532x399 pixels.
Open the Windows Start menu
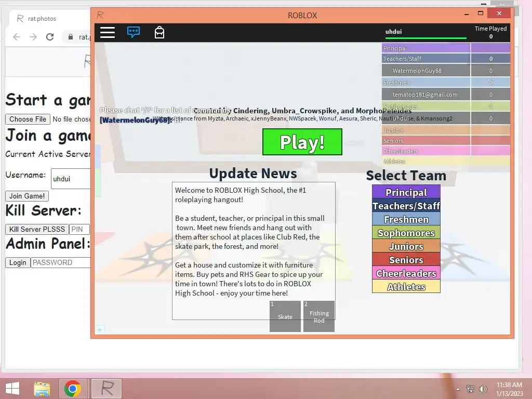click(x=12, y=389)
